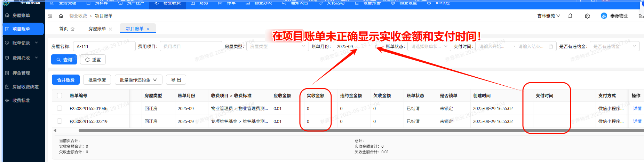644x162 pixels.
Task: Check the row F250829165502219 checkbox
Action: 59,121
